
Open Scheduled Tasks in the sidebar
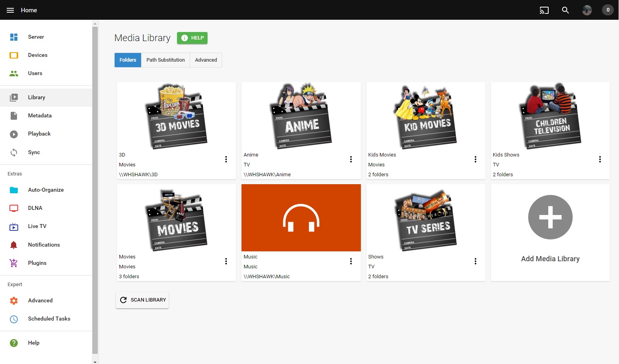pyautogui.click(x=49, y=319)
